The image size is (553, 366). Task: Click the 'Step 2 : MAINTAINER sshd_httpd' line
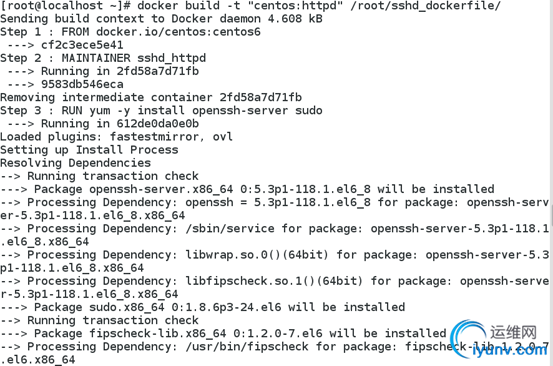103,58
